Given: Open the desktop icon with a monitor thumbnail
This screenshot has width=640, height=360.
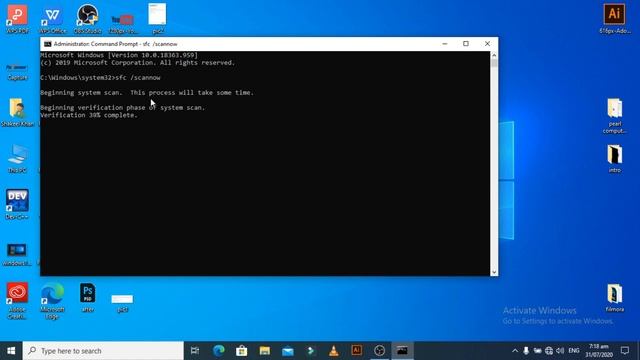Looking at the screenshot, I should [17, 254].
